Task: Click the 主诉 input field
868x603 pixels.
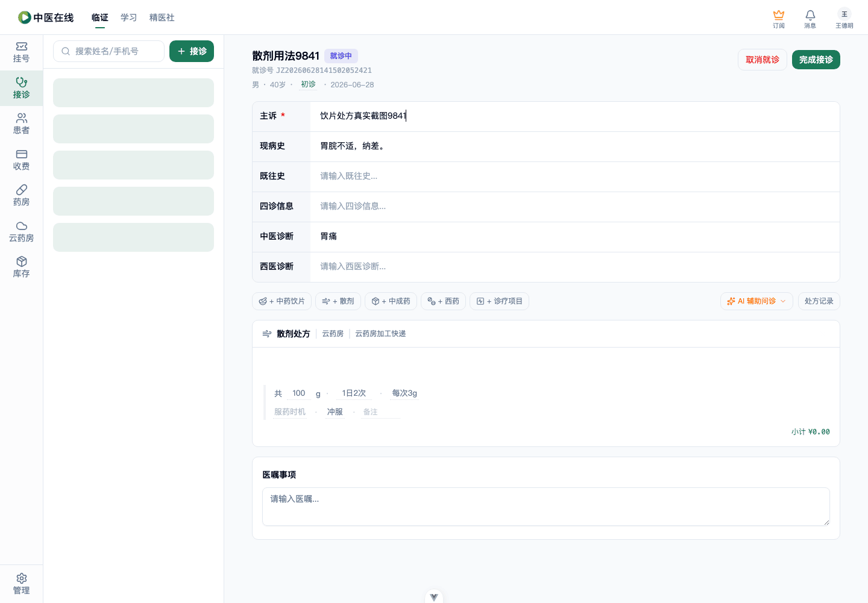Action: coord(575,116)
